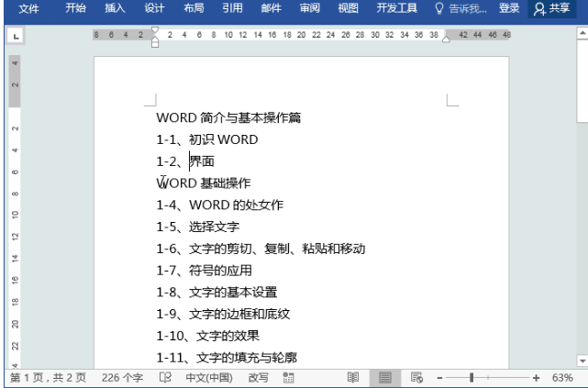588x388 pixels.
Task: Click the tab stop selector icon
Action: (16, 36)
